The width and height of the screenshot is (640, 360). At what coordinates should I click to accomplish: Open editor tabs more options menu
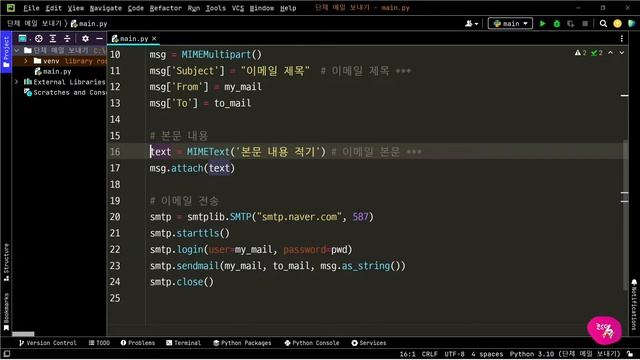622,38
